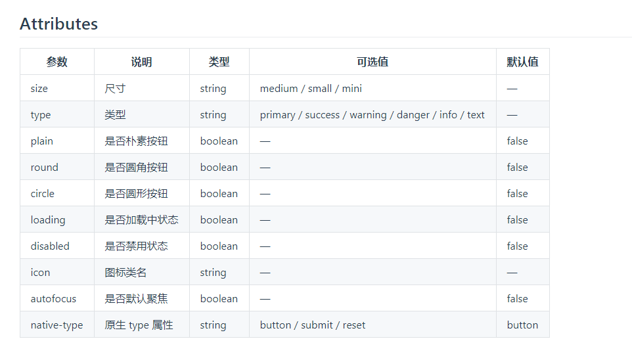The width and height of the screenshot is (632, 364).
Task: Select the type parameter cell
Action: pos(57,114)
